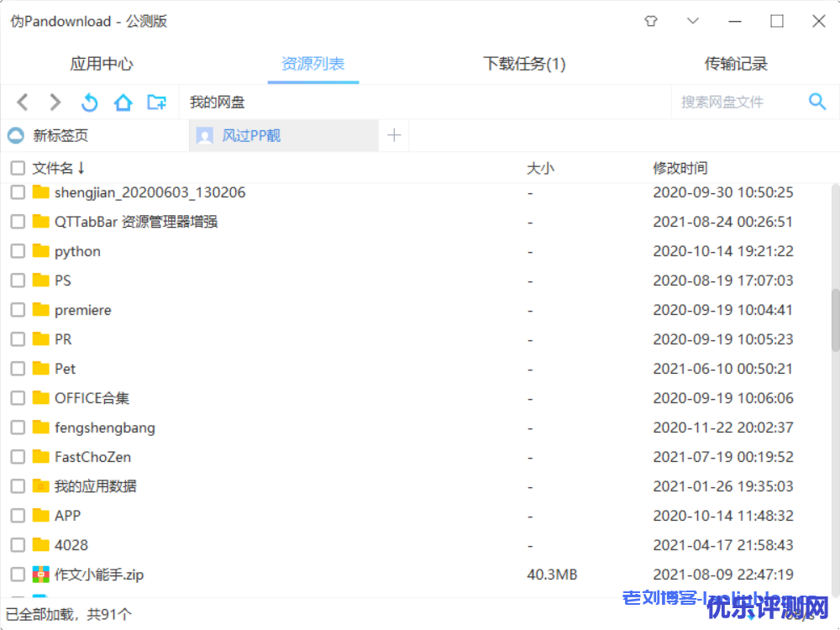The image size is (840, 630).
Task: Click the 搜索网盘文件 search field
Action: pyautogui.click(x=738, y=102)
